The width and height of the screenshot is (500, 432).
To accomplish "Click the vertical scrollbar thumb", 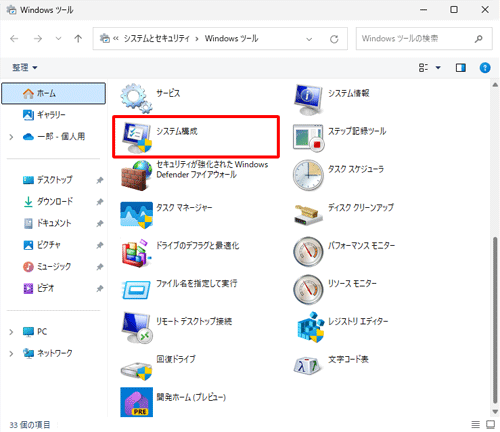I will [495, 320].
